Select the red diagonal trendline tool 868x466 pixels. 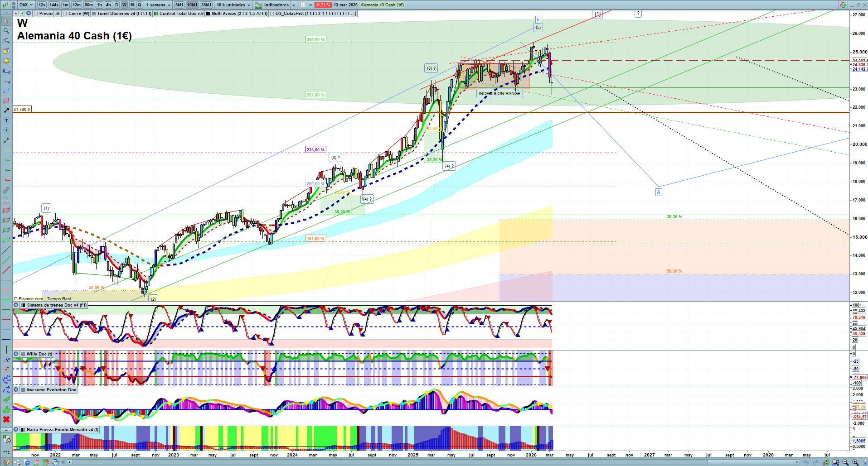(6, 270)
